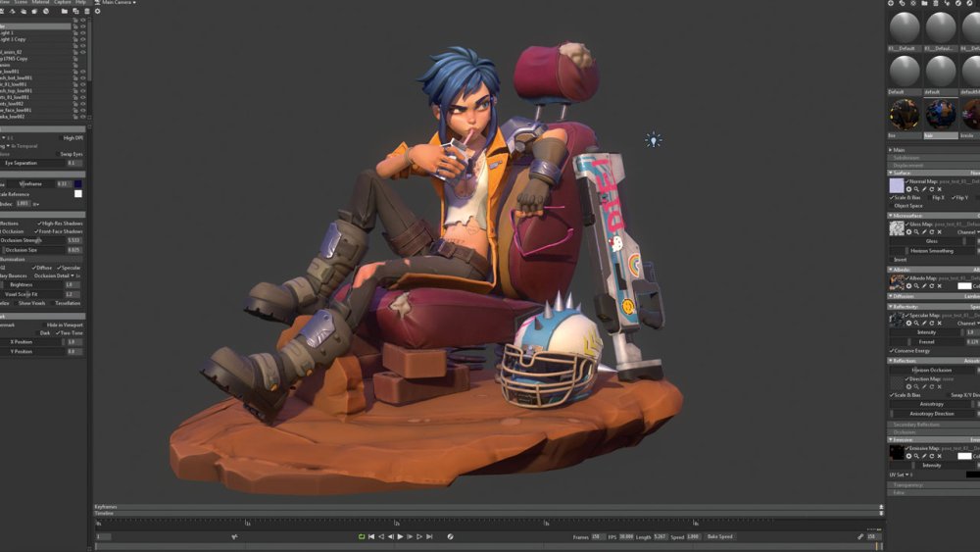This screenshot has width=980, height=552.
Task: Collapse the Reflectivity section
Action: [x=891, y=306]
